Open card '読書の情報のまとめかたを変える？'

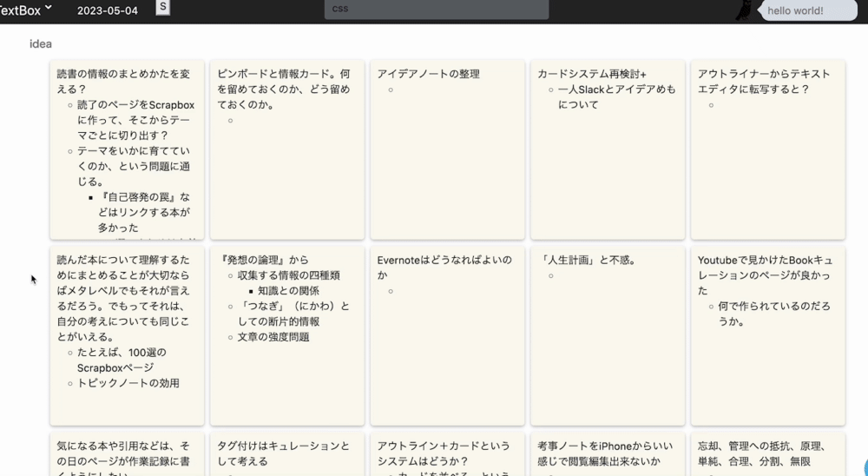tap(127, 149)
